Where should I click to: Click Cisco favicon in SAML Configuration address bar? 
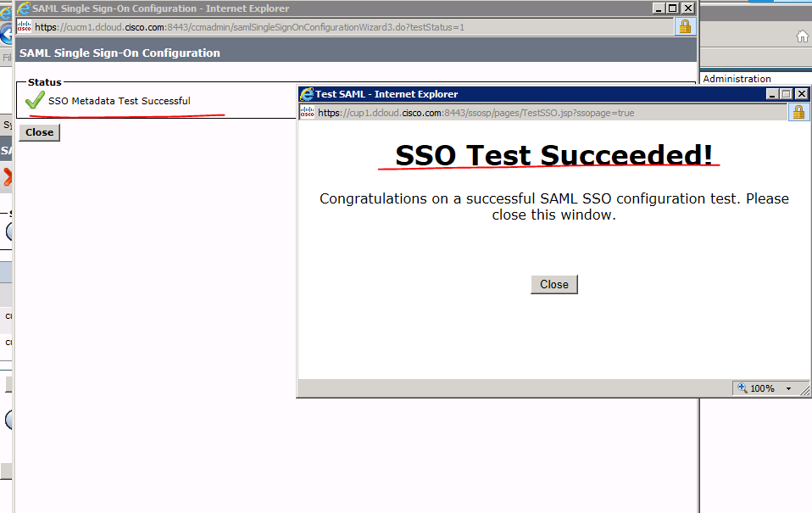tap(25, 27)
